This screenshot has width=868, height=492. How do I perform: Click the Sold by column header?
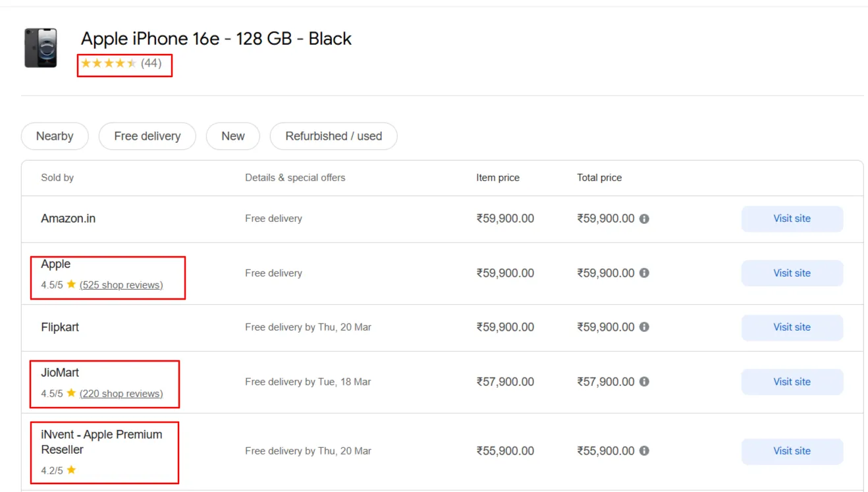57,177
